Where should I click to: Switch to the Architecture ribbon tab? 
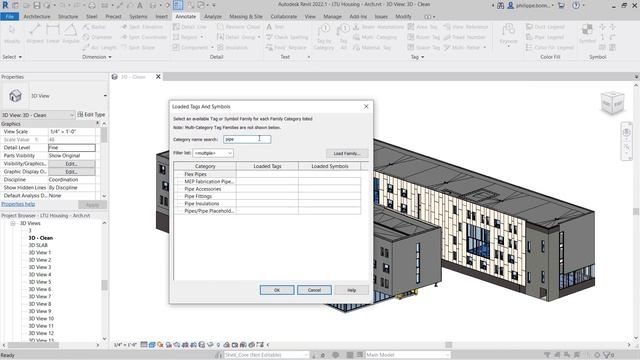pyautogui.click(x=37, y=17)
